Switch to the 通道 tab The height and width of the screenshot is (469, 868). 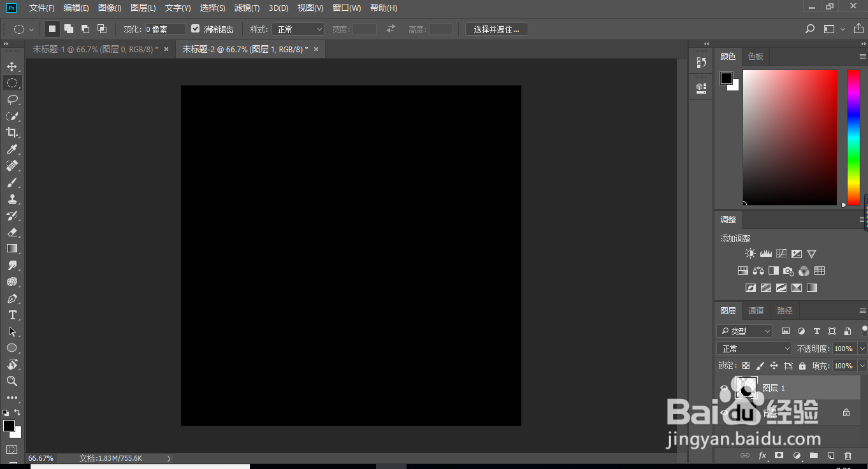756,311
